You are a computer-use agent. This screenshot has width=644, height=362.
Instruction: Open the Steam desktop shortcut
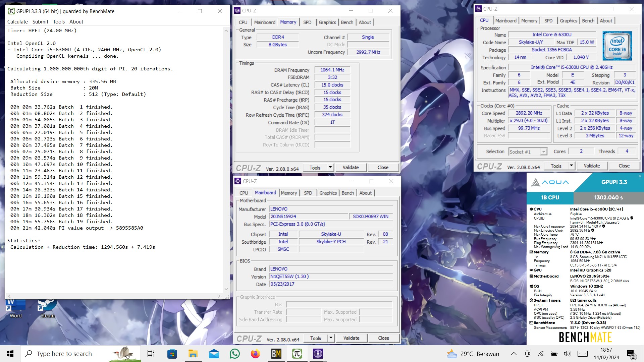[x=47, y=308]
